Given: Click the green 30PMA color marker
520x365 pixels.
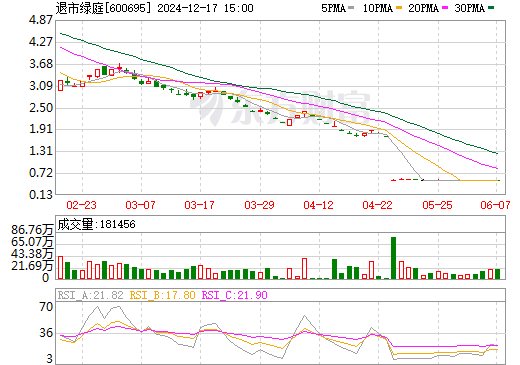Looking at the screenshot, I should [x=491, y=7].
